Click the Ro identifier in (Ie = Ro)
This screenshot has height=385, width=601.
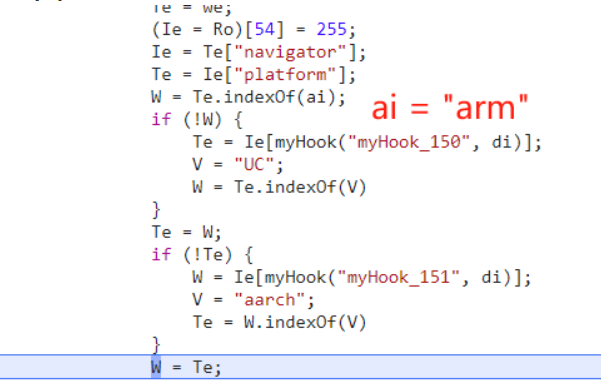[223, 30]
